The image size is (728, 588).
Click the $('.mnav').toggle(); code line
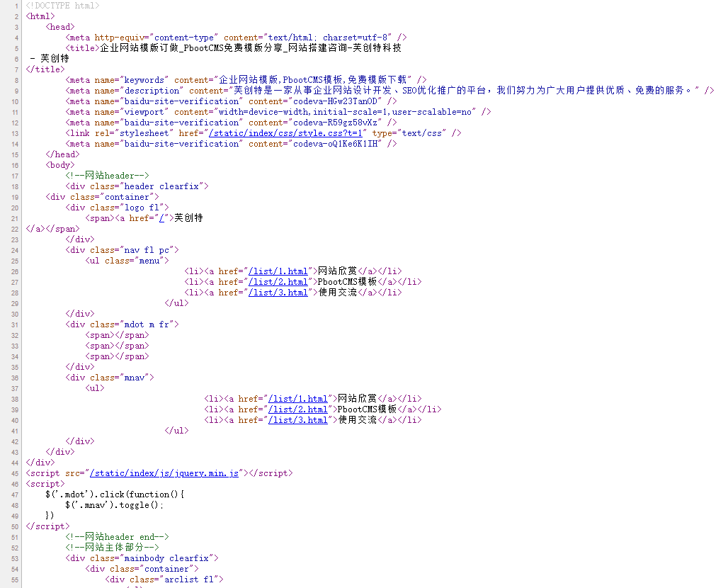[x=115, y=505]
